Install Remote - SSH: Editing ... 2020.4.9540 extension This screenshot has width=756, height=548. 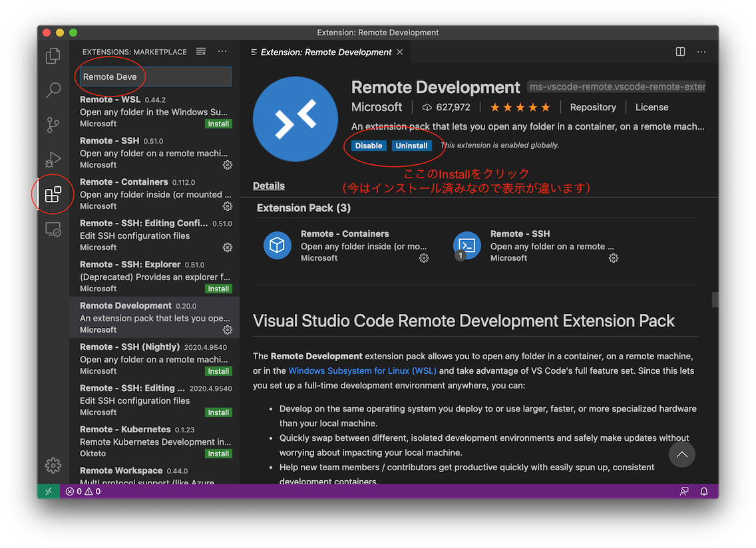coord(218,412)
